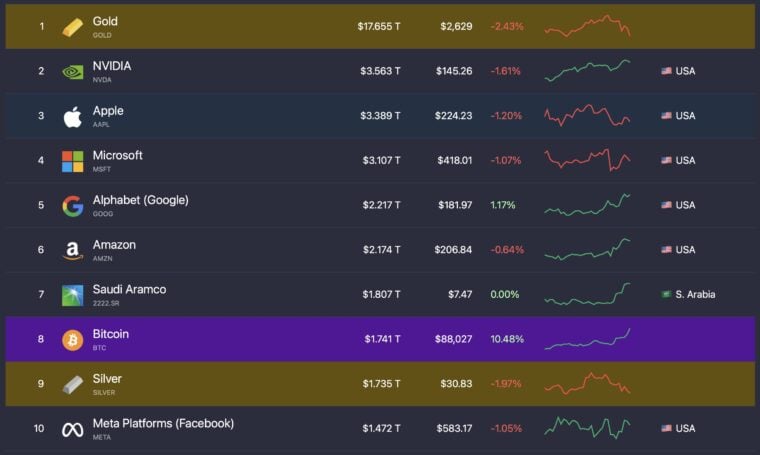Open the NVIDIA company link
This screenshot has width=760, height=455.
point(112,66)
